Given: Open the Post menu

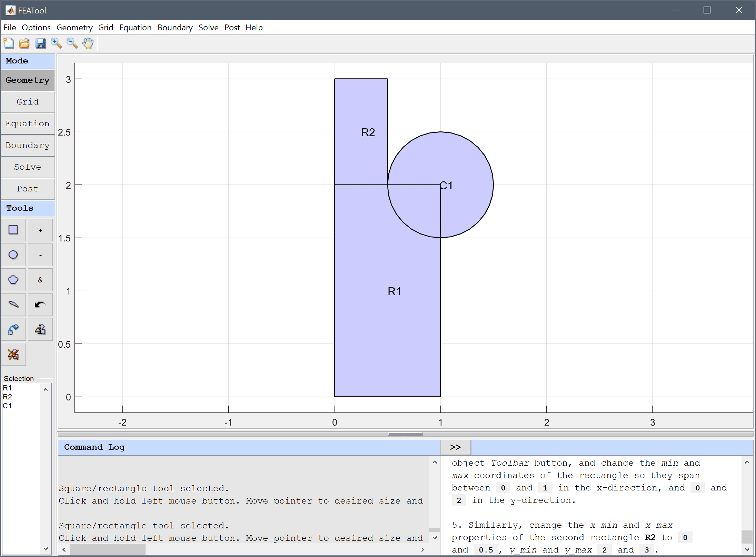Looking at the screenshot, I should point(232,28).
